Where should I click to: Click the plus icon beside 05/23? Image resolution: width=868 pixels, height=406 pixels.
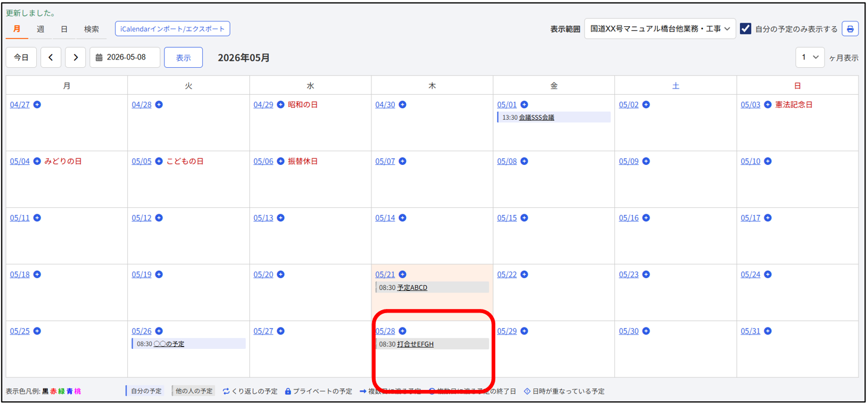pos(646,274)
